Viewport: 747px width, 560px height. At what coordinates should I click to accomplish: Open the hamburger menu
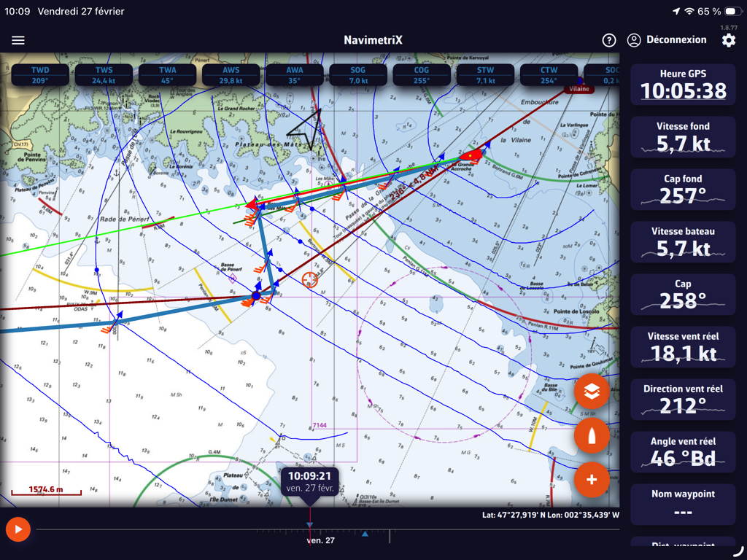point(18,40)
